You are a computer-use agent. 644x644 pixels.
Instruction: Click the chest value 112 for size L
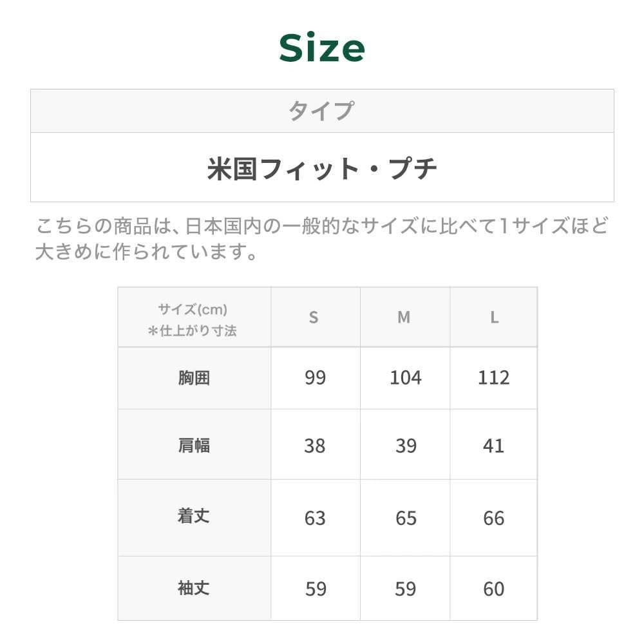coord(494,378)
